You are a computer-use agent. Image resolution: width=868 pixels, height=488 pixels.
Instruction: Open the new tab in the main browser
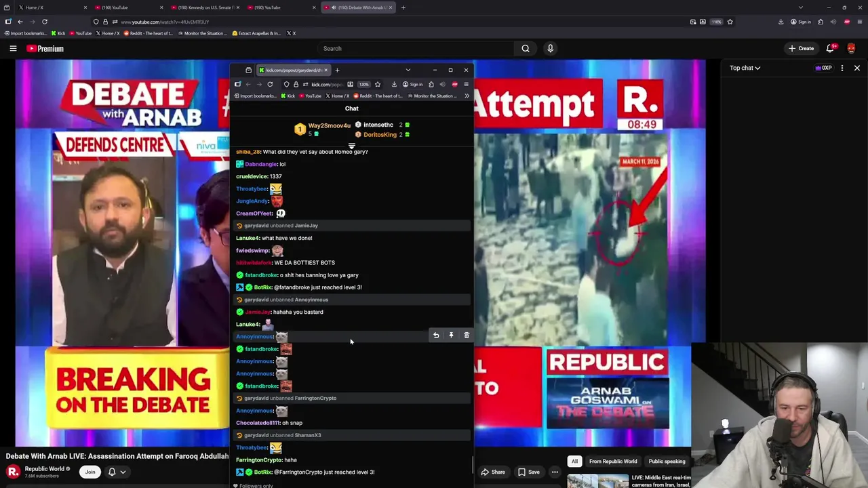pos(403,7)
